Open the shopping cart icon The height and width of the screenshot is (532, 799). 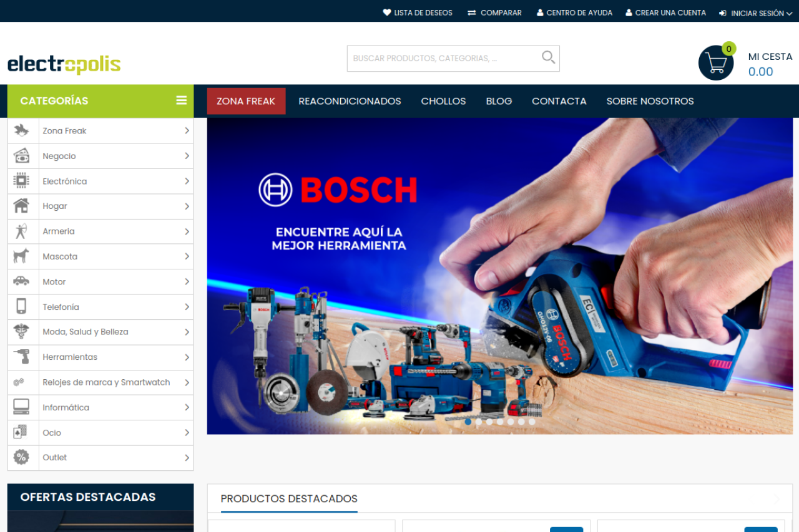[x=715, y=63]
